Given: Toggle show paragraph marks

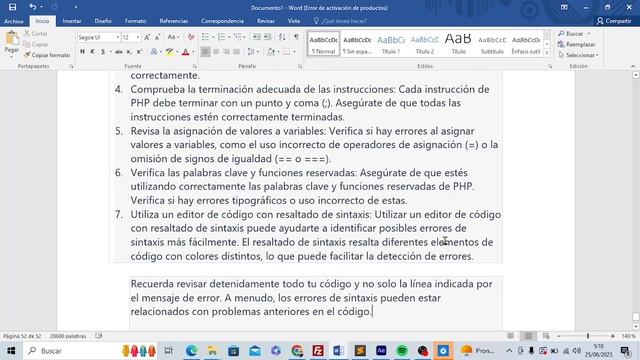Looking at the screenshot, I should coord(296,37).
